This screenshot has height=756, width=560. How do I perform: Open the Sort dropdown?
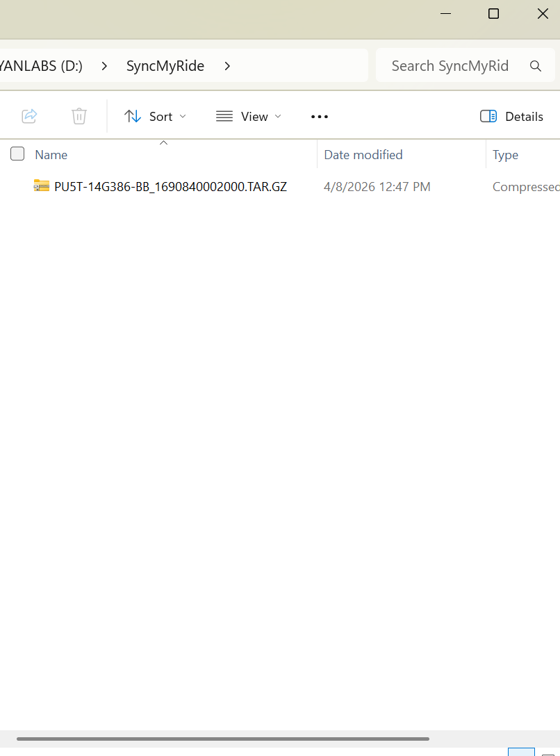(x=155, y=117)
